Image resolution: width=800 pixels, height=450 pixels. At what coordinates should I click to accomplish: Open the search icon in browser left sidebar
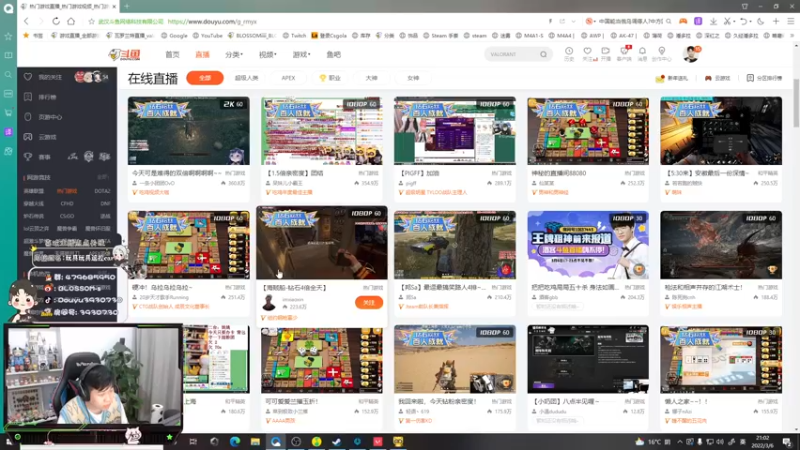(x=8, y=74)
